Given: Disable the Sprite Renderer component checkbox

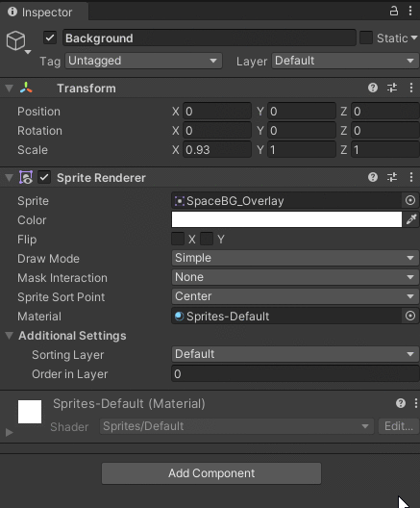Looking at the screenshot, I should click(x=44, y=177).
